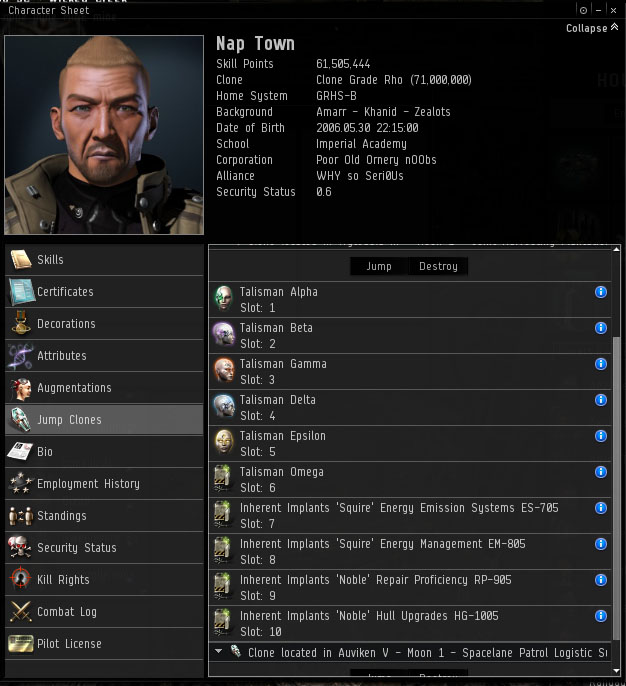Screen dimensions: 626x686
Task: Click the Destroy clone button
Action: tap(438, 266)
